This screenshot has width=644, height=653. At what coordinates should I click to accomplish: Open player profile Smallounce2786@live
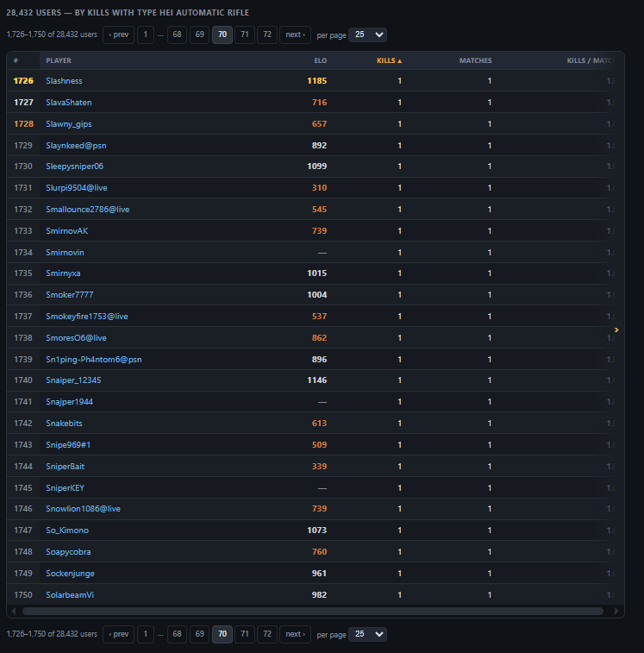tap(87, 210)
